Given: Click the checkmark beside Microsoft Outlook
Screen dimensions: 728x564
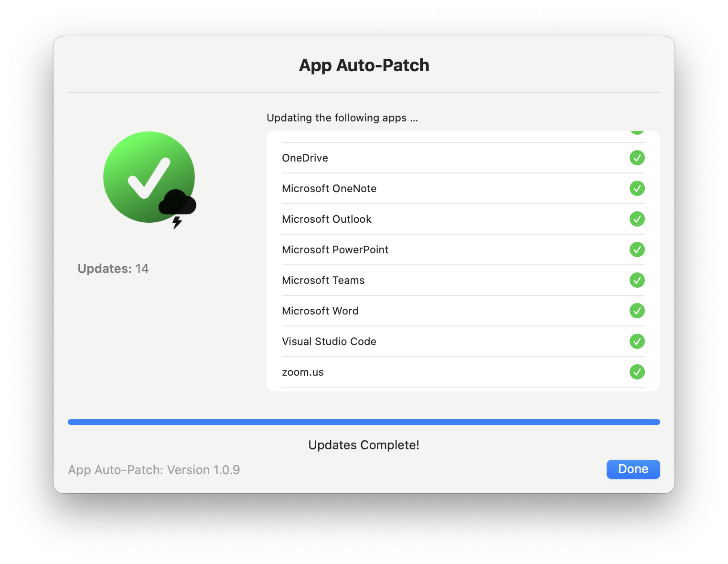Looking at the screenshot, I should tap(637, 219).
